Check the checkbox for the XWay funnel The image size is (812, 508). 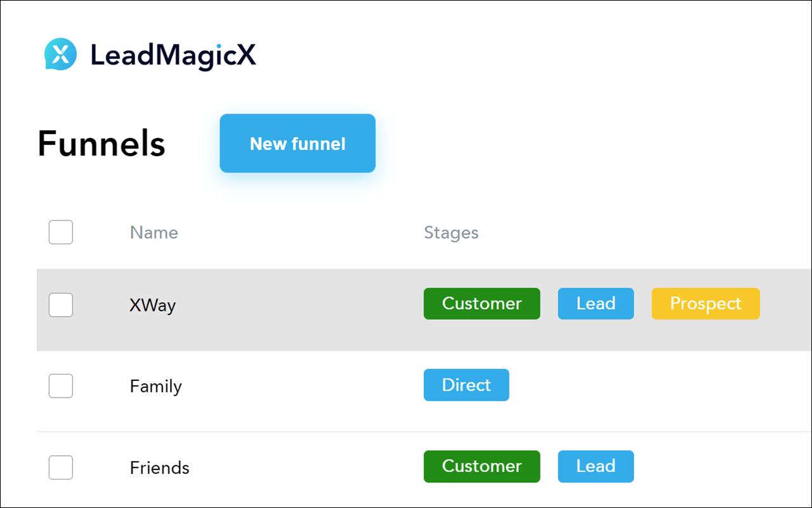point(60,305)
